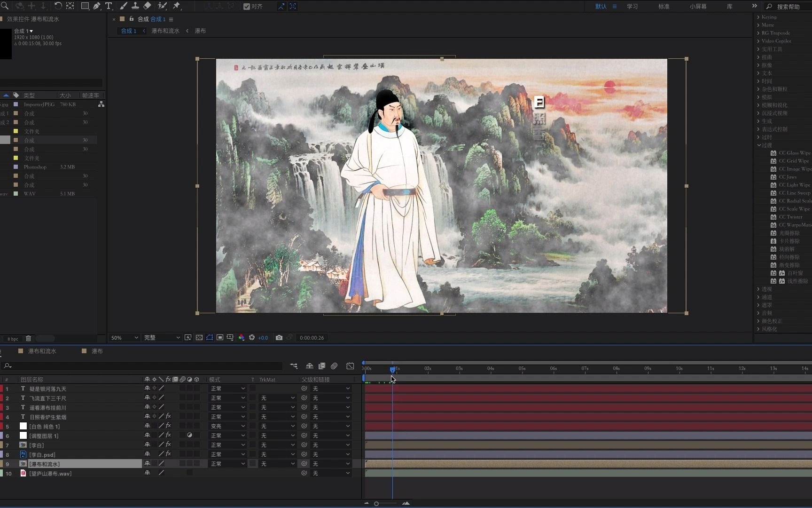
Task: Open the TrkMat dropdown for 飞流直下三千尺
Action: tap(278, 398)
